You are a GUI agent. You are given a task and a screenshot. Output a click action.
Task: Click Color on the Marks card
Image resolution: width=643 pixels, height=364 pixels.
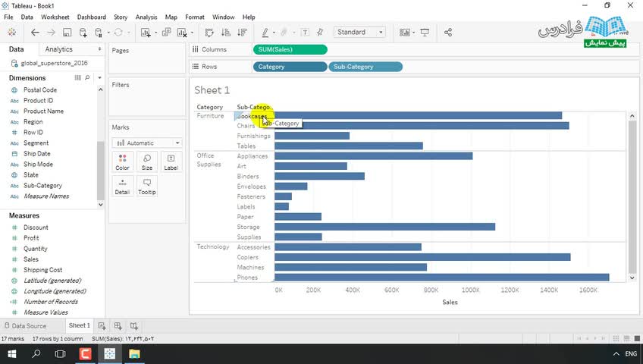click(122, 162)
